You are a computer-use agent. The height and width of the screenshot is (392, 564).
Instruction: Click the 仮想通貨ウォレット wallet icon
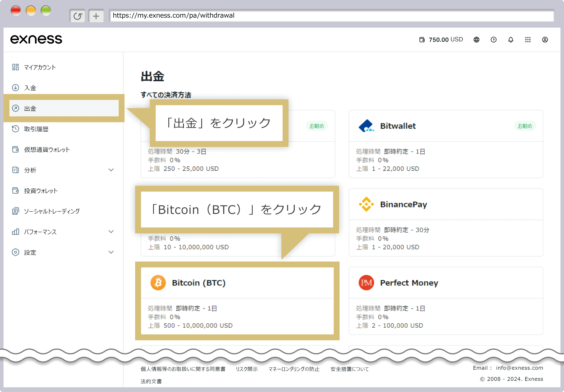click(x=16, y=149)
